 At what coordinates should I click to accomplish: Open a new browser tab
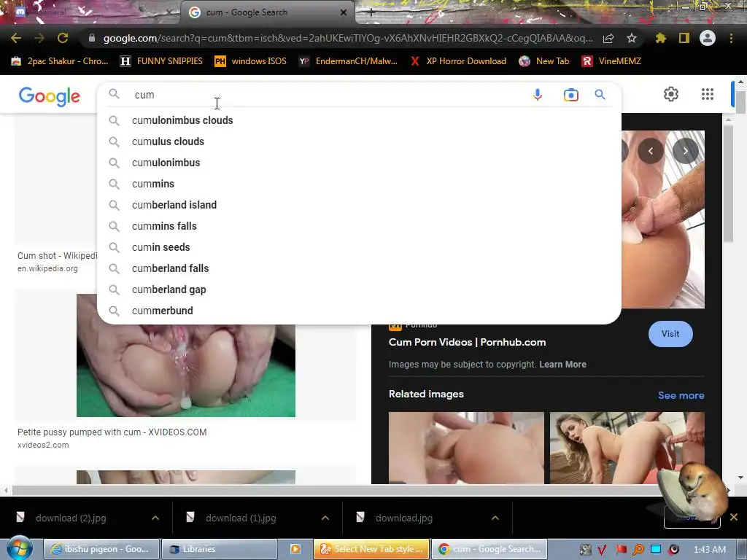pyautogui.click(x=371, y=13)
